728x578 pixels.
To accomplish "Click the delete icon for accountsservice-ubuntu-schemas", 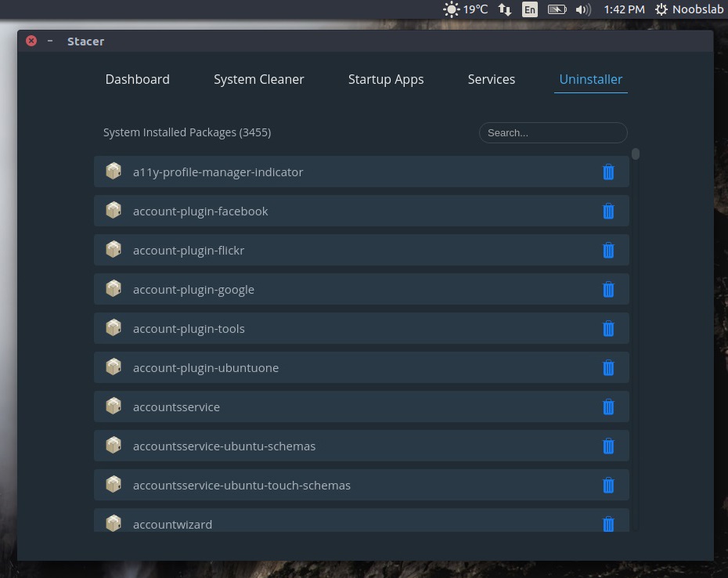I will 608,446.
